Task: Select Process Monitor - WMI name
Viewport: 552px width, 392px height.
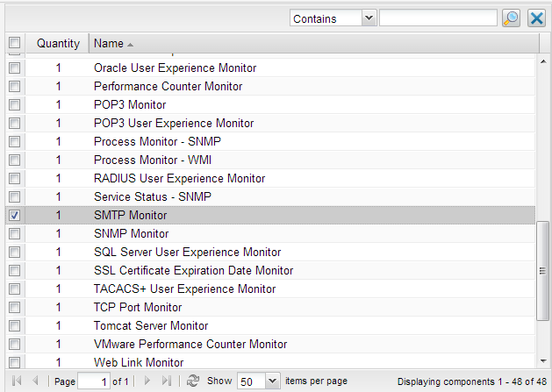Action: click(153, 160)
